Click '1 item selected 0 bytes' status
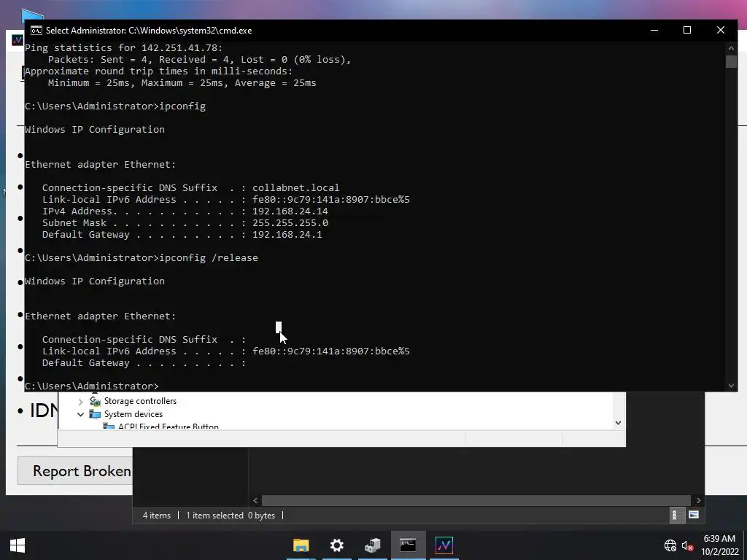The width and height of the screenshot is (747, 560). coord(231,516)
